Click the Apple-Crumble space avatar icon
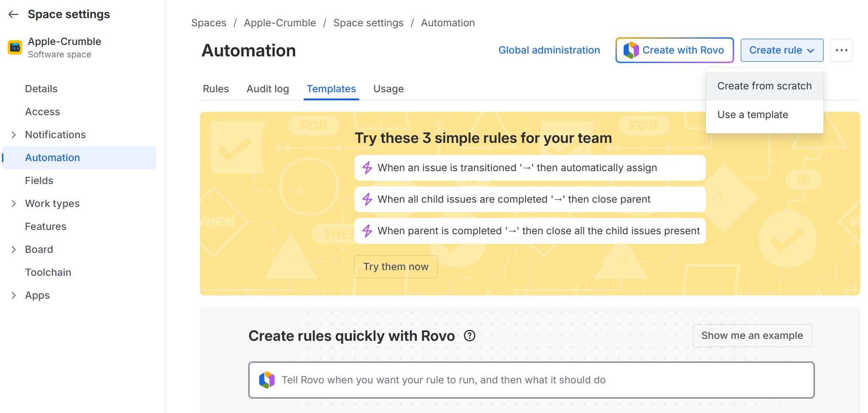 pos(15,47)
